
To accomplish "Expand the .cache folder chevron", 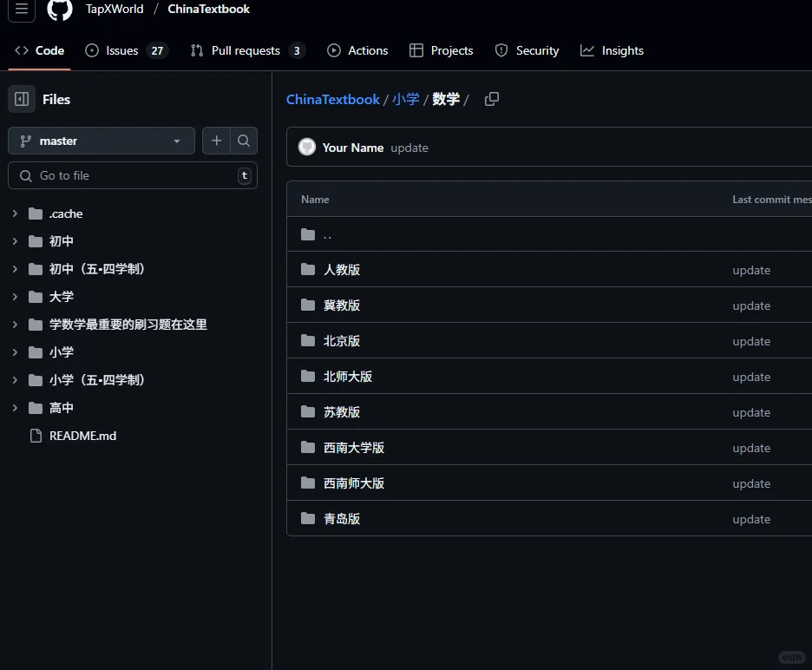I will tap(15, 213).
